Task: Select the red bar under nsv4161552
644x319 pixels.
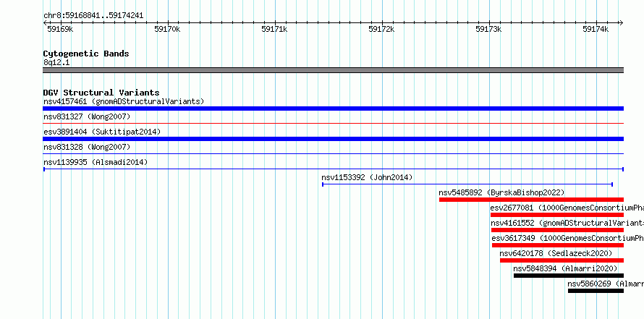Action: [x=557, y=230]
